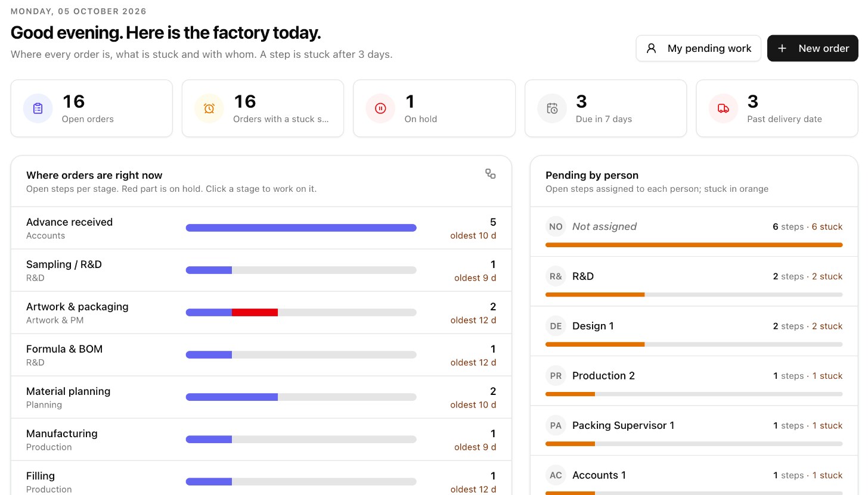Click 'oldest 10 d' in Advance received row

(x=473, y=236)
